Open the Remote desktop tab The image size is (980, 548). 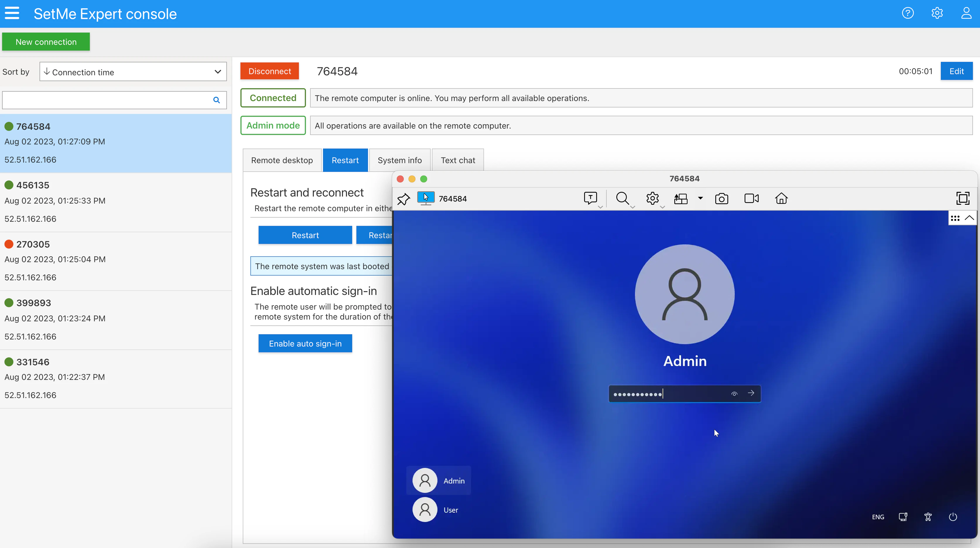click(x=281, y=160)
